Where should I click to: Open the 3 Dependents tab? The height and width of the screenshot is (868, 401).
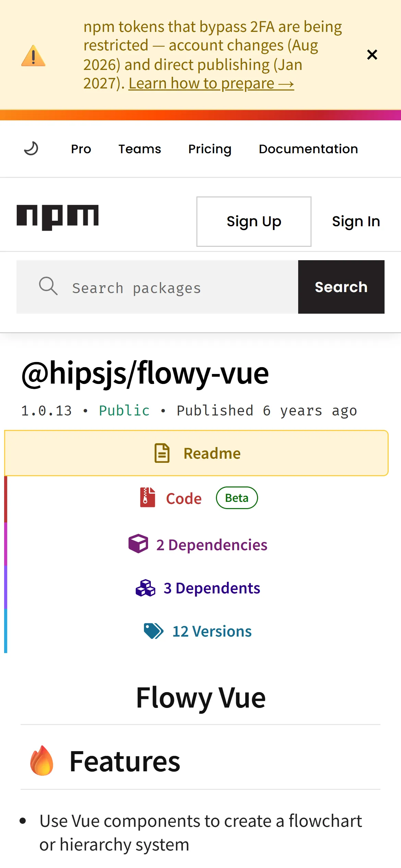196,588
